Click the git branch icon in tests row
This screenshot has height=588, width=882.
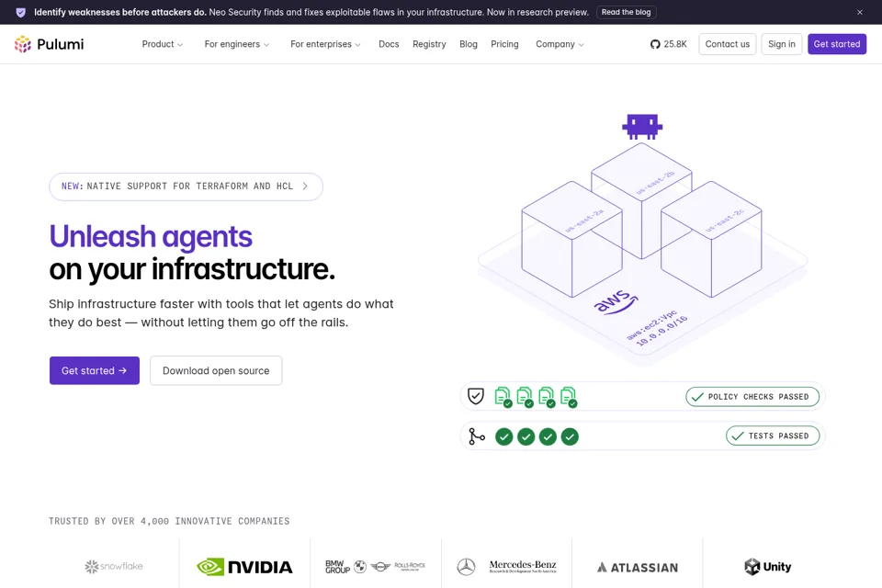click(477, 436)
